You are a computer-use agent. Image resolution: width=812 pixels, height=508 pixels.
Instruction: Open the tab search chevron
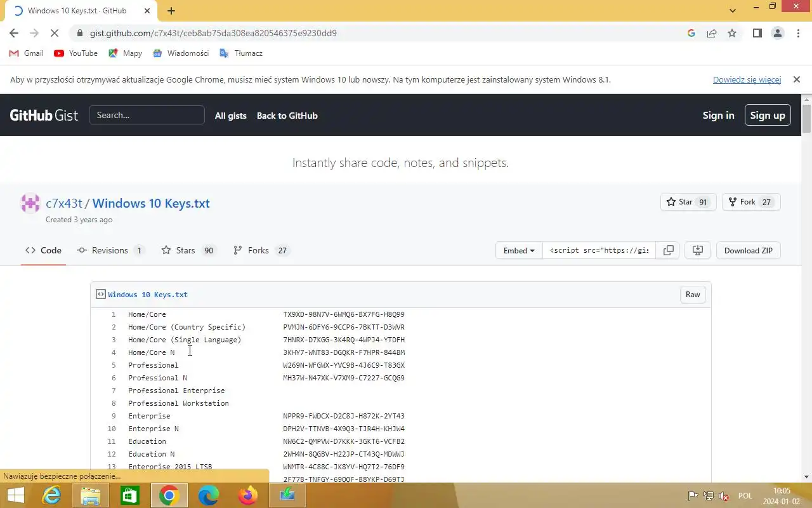pyautogui.click(x=733, y=11)
